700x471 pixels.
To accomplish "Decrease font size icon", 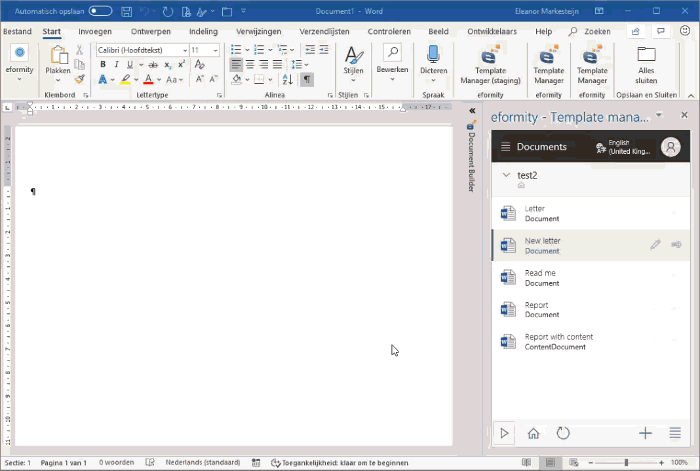I will 213,79.
